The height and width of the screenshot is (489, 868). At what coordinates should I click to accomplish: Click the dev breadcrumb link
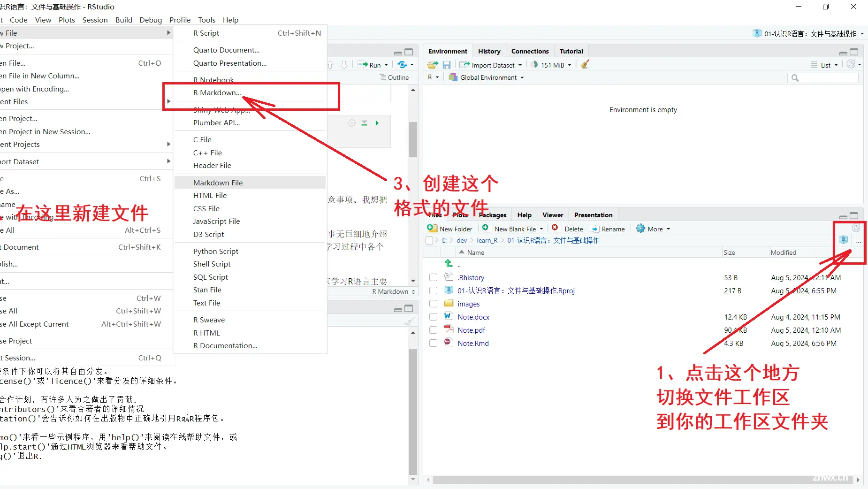(x=462, y=240)
